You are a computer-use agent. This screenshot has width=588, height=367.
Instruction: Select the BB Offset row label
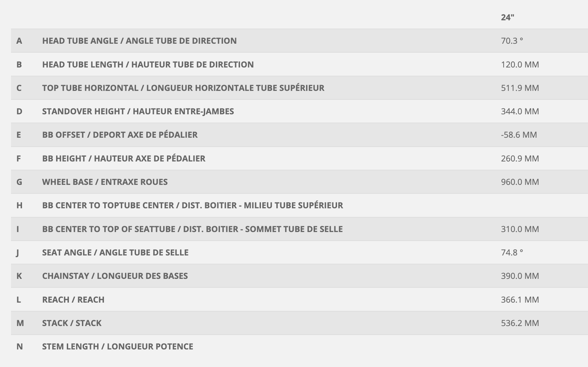click(x=120, y=135)
